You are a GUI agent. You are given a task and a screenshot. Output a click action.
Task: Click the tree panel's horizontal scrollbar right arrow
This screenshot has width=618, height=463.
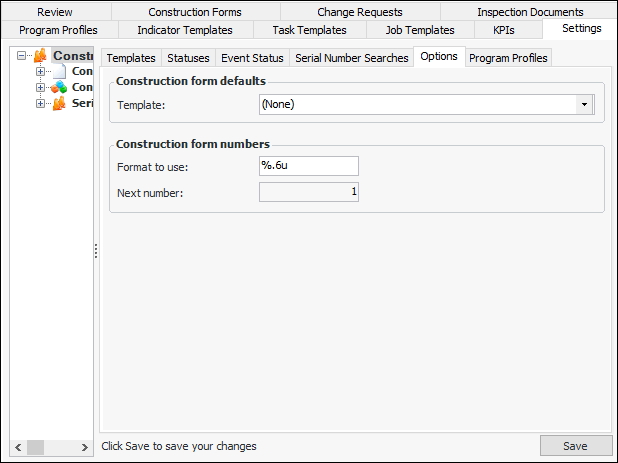pos(85,446)
